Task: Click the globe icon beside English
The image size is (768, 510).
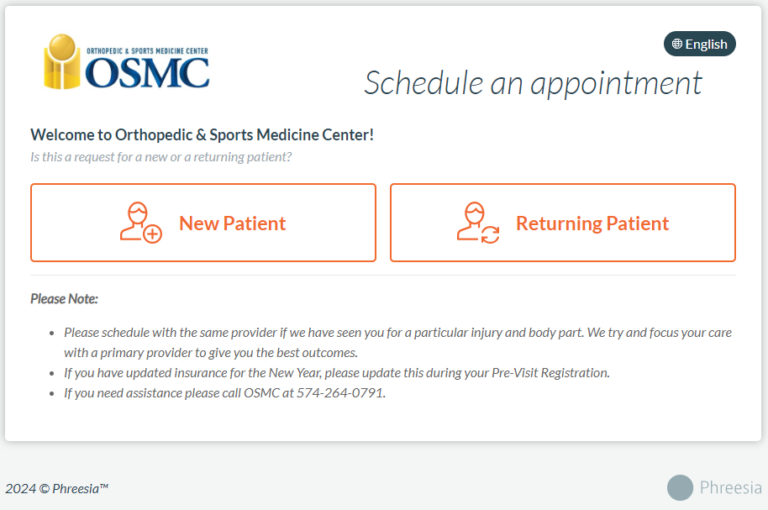Action: coord(677,44)
